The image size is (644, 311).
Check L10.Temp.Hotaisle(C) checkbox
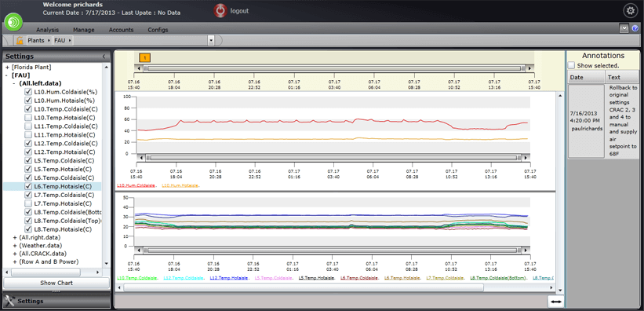coord(28,118)
